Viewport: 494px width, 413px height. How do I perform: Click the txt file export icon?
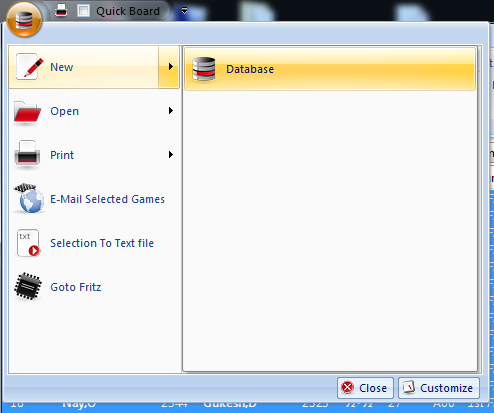coord(28,243)
